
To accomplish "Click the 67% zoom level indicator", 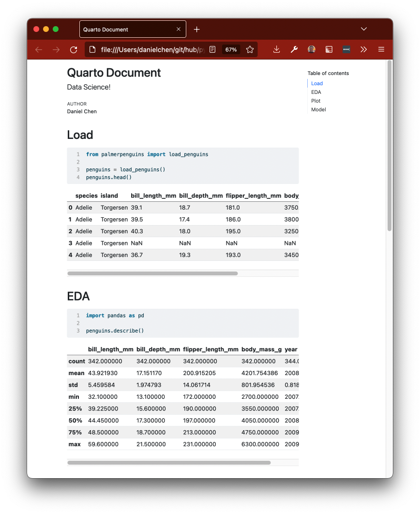I will [x=231, y=49].
